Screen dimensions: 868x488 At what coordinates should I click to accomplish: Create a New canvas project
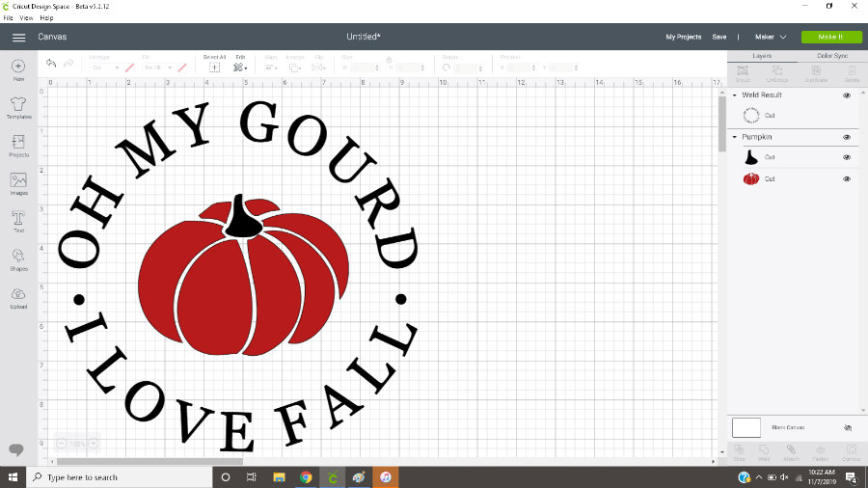coord(18,68)
